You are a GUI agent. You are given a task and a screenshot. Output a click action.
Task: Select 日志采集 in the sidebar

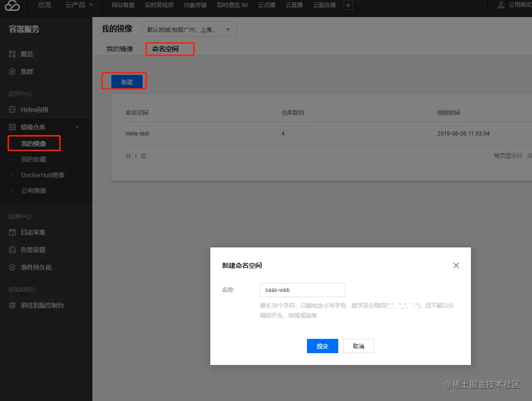coord(33,232)
